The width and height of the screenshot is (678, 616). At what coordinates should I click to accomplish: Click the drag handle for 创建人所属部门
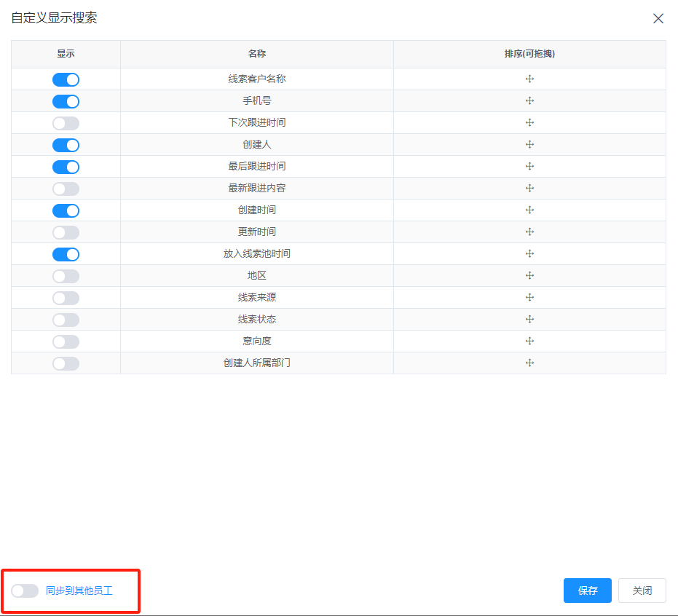529,363
